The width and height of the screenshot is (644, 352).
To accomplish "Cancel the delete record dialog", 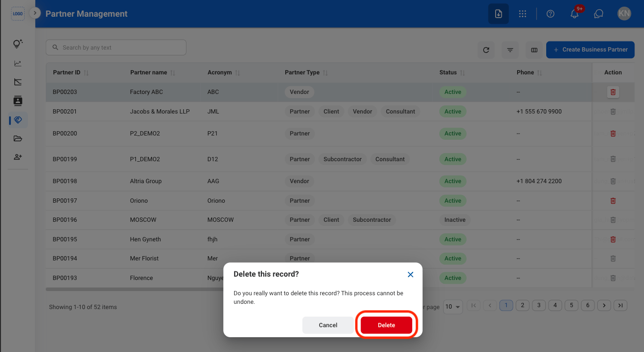I will tap(328, 325).
